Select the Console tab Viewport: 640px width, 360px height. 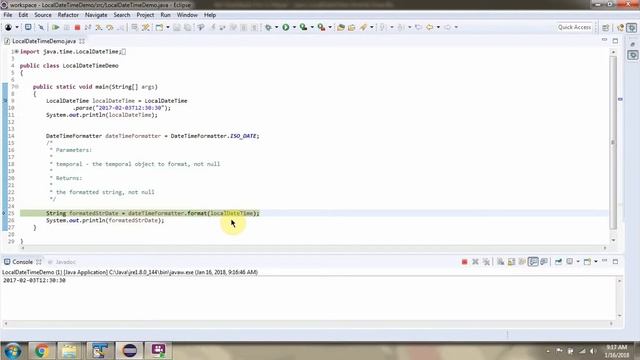22,262
